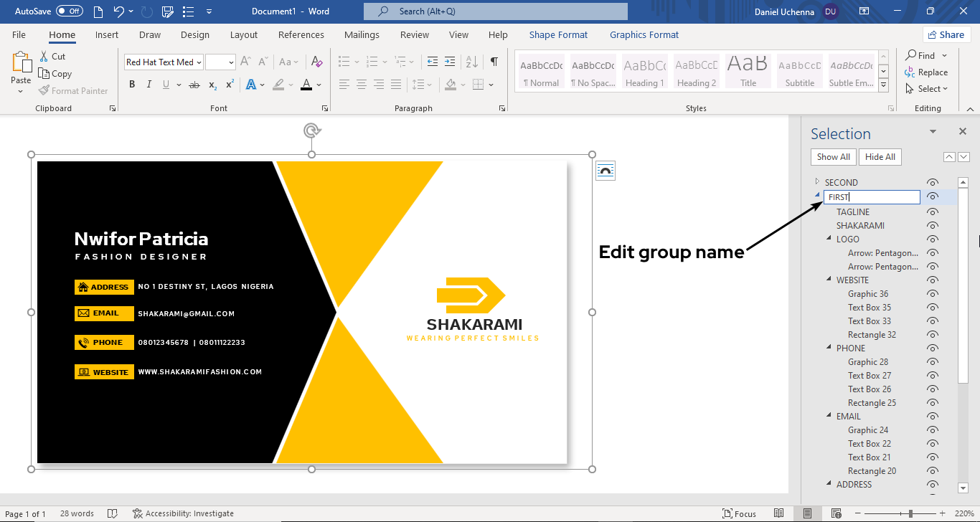Click the Bold formatting icon
This screenshot has width=980, height=522.
(x=132, y=85)
